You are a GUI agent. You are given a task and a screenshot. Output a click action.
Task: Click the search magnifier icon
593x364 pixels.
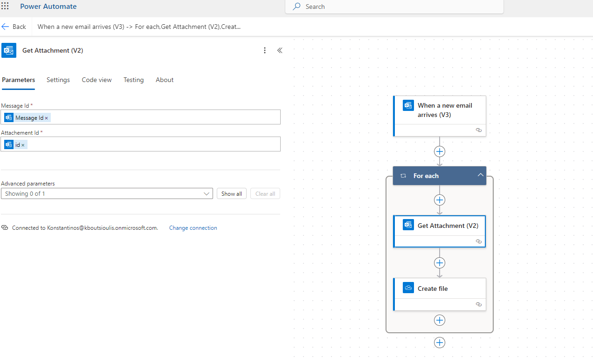pyautogui.click(x=296, y=7)
